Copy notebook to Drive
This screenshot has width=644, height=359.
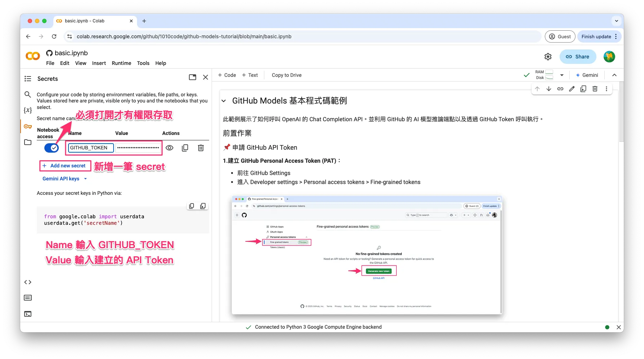point(287,75)
